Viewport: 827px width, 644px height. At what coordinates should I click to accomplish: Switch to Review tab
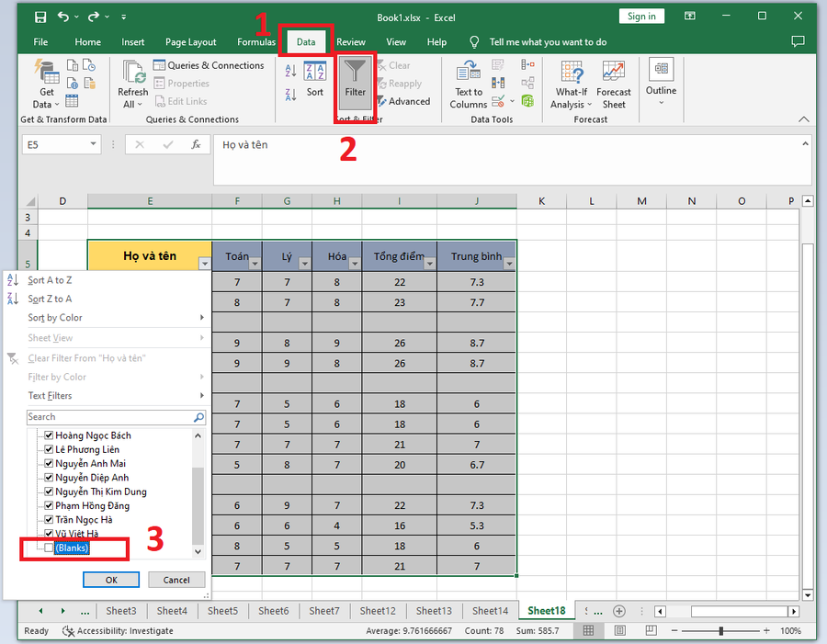(x=351, y=41)
